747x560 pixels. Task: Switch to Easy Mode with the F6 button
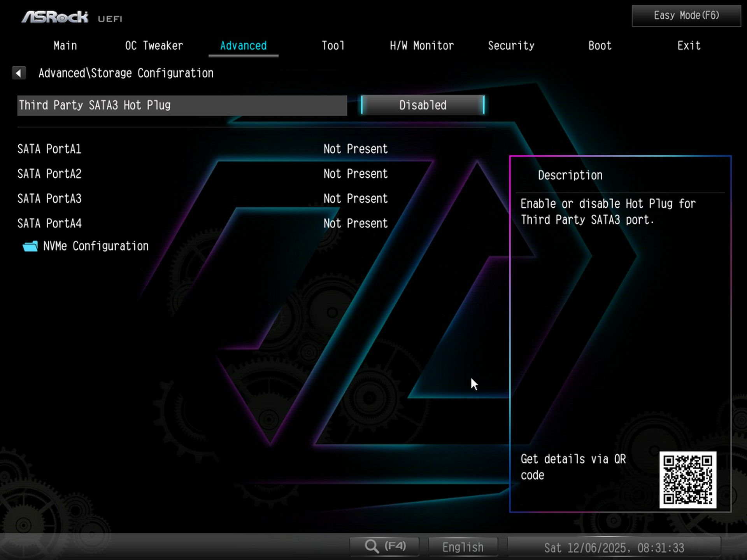pyautogui.click(x=685, y=15)
